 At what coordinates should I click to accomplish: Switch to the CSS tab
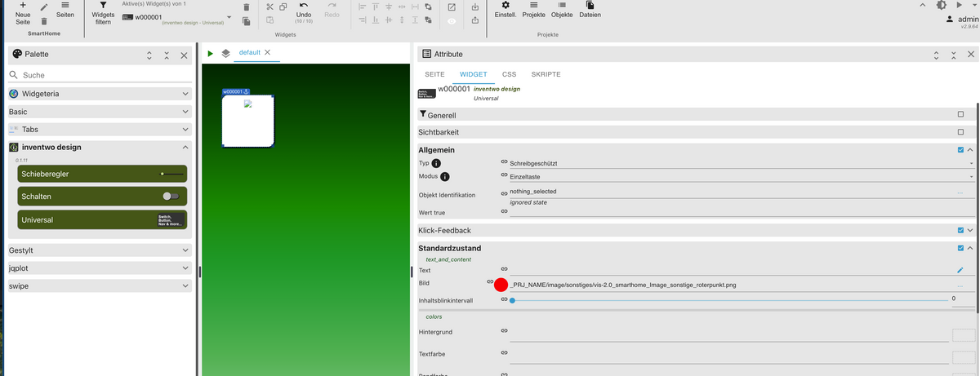pyautogui.click(x=509, y=74)
